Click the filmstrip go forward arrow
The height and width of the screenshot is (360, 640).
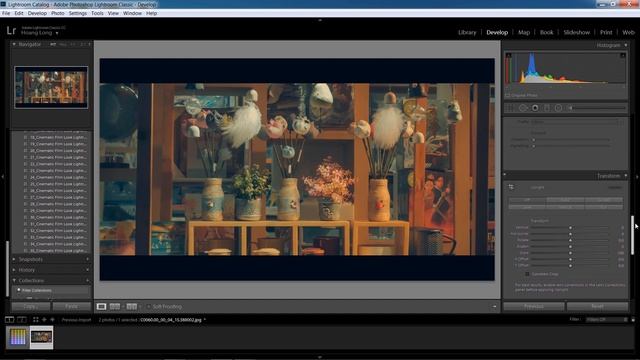coord(52,320)
